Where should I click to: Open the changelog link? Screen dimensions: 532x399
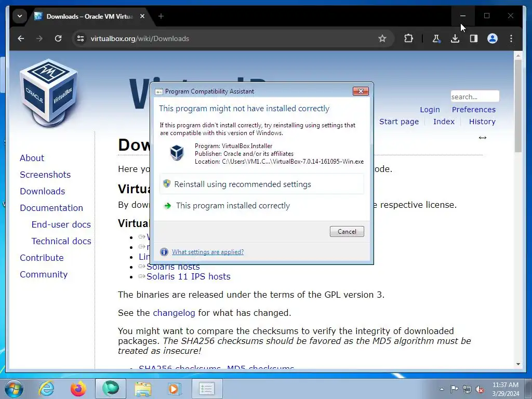pyautogui.click(x=174, y=313)
